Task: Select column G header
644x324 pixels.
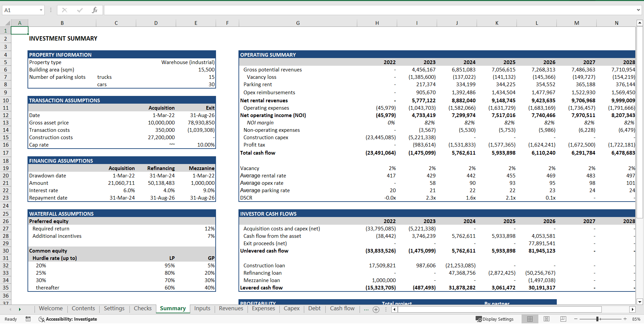Action: pos(298,23)
